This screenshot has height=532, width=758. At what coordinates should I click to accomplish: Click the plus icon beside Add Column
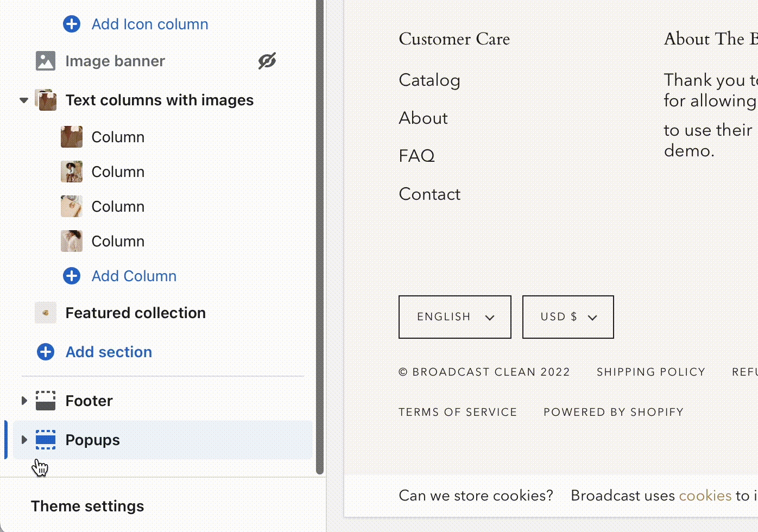click(x=72, y=276)
